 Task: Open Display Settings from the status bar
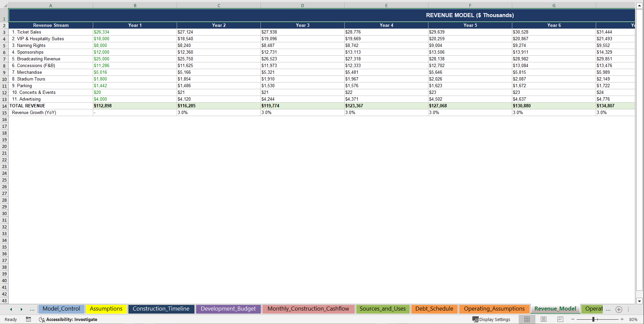491,319
